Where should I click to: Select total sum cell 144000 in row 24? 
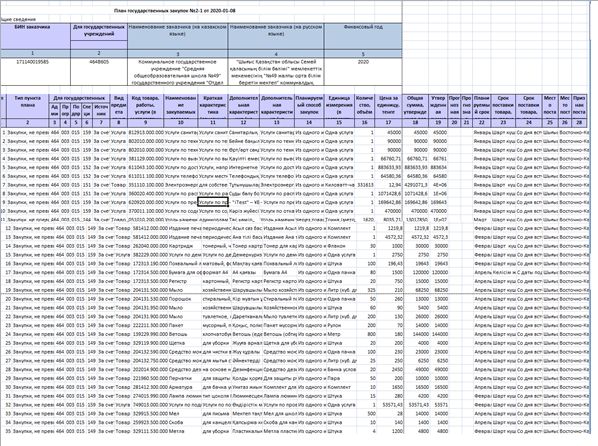click(416, 334)
